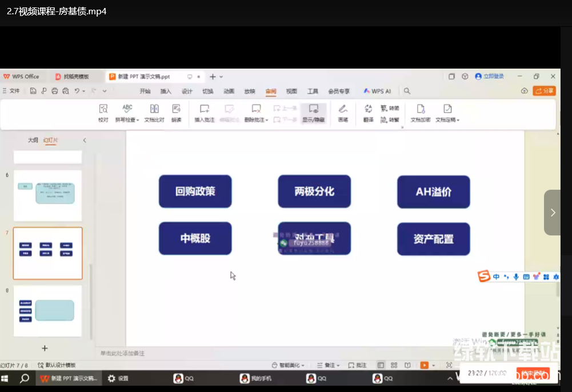Click 插入批注 insert comment icon

pos(205,113)
